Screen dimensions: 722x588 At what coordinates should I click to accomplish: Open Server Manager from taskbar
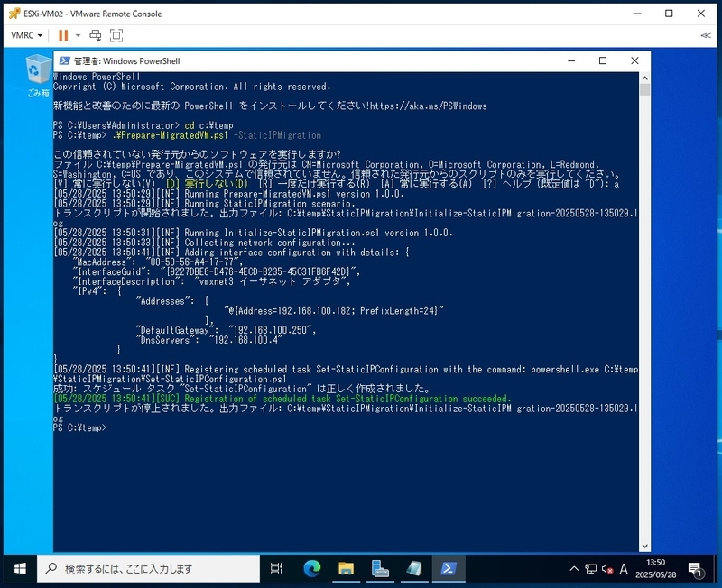[380, 569]
